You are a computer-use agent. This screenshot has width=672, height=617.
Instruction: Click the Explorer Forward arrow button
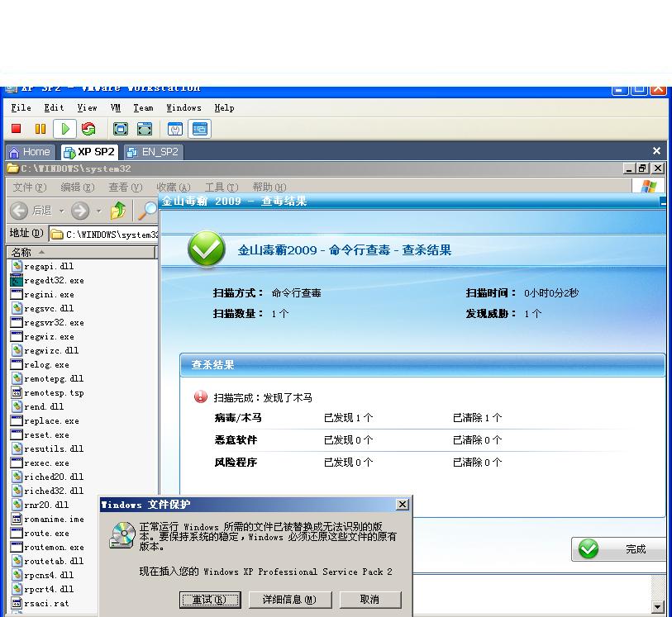point(80,211)
